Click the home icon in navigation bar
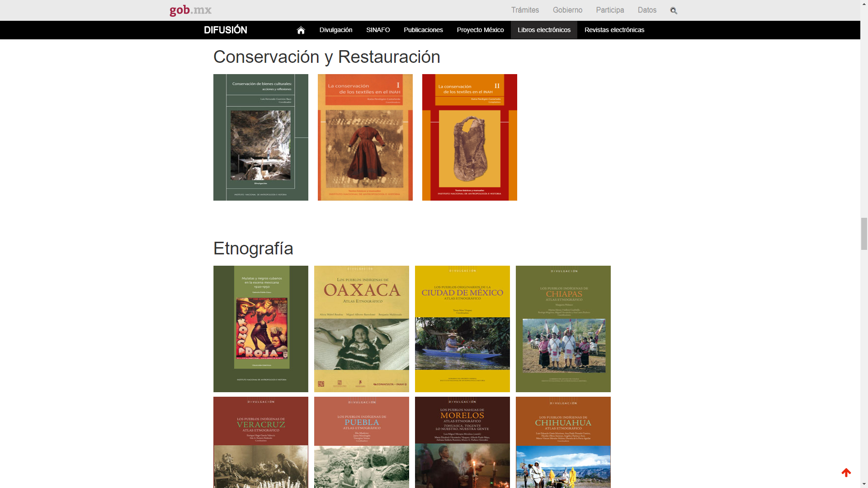Screen dimensions: 868x488 (301, 30)
